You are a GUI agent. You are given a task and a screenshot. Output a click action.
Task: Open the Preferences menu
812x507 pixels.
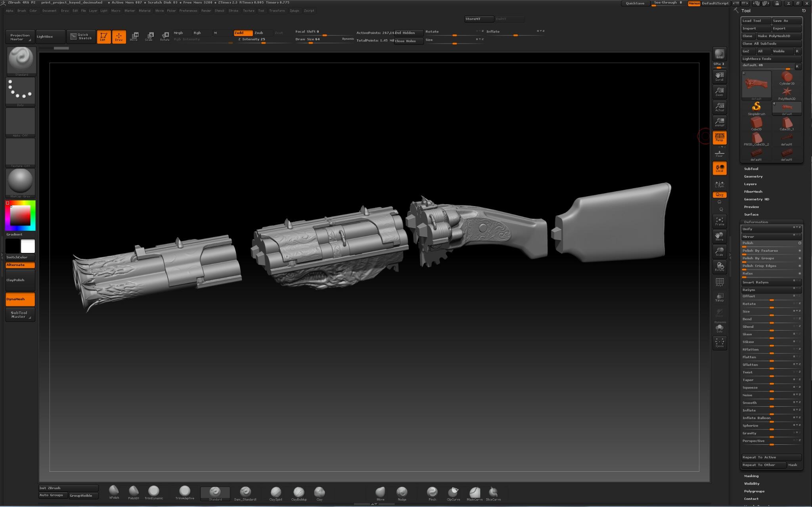click(188, 11)
